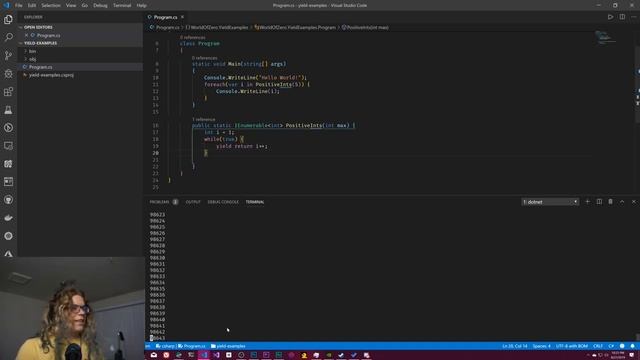
Task: Switch to the Output panel tab
Action: click(193, 202)
